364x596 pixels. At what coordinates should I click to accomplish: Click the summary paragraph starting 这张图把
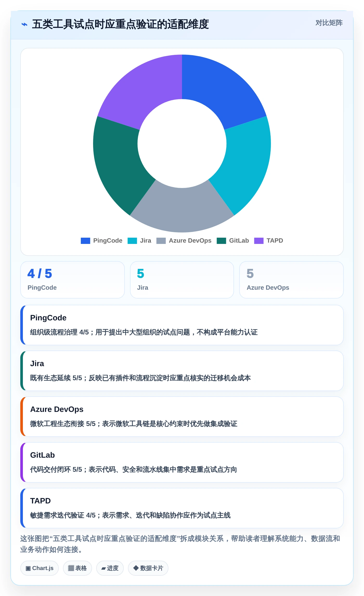pos(180,544)
